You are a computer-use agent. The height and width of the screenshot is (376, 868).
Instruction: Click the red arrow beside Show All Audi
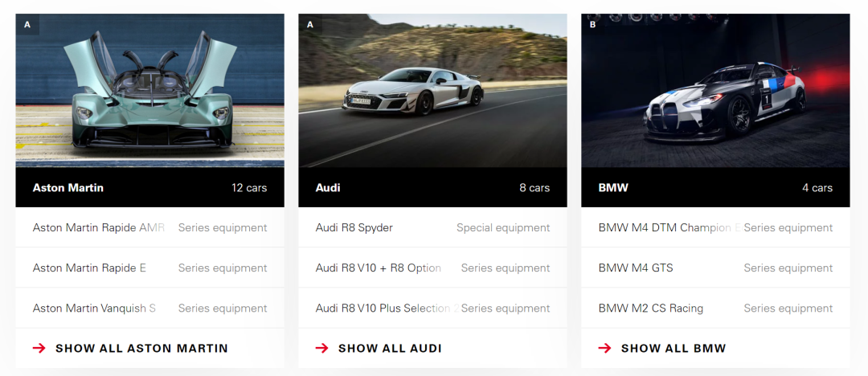point(321,349)
